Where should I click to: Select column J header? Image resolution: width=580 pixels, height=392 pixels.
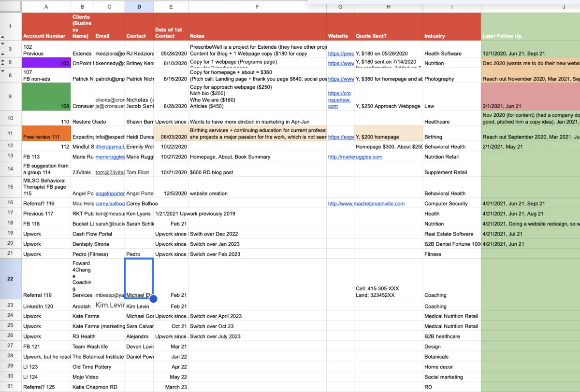[530, 6]
